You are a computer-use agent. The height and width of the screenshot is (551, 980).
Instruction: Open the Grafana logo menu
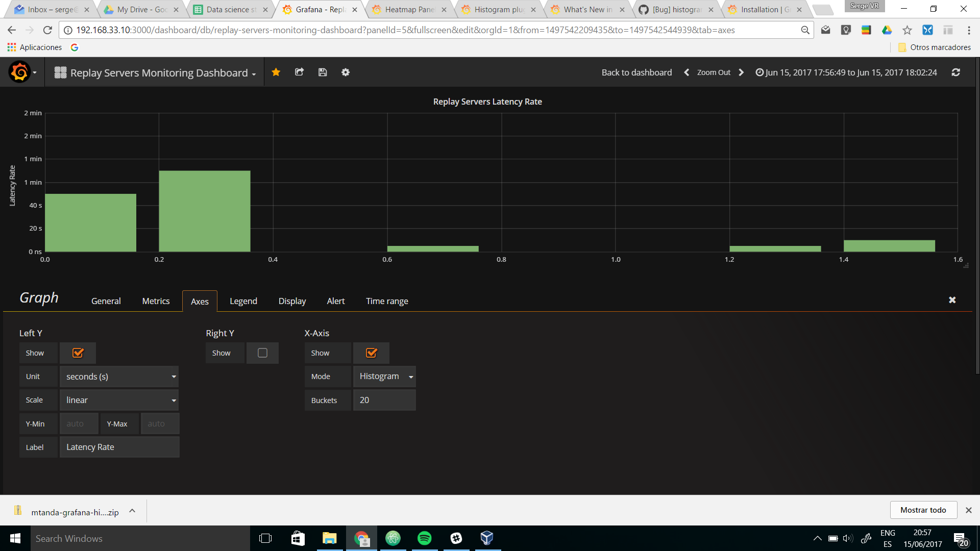coord(20,72)
